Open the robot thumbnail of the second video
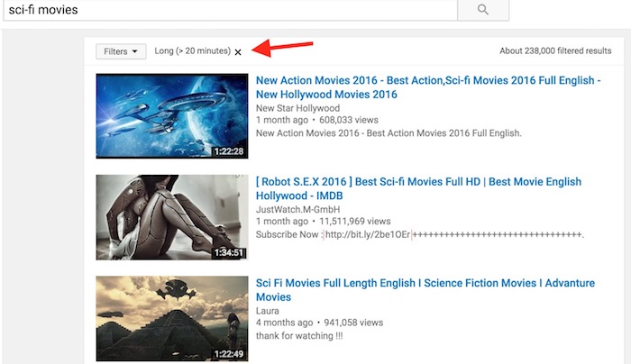Screen dimensions: 631x364 [x=171, y=217]
